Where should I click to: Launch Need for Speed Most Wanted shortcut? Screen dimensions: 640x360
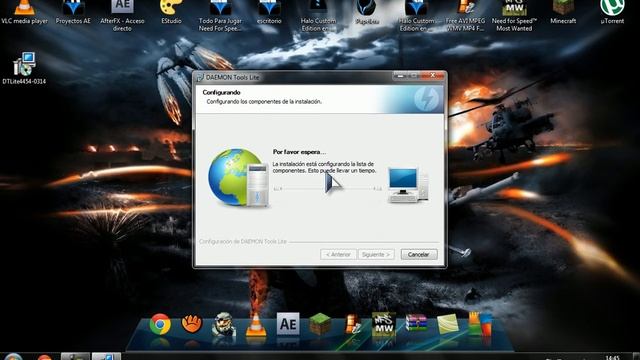514,15
